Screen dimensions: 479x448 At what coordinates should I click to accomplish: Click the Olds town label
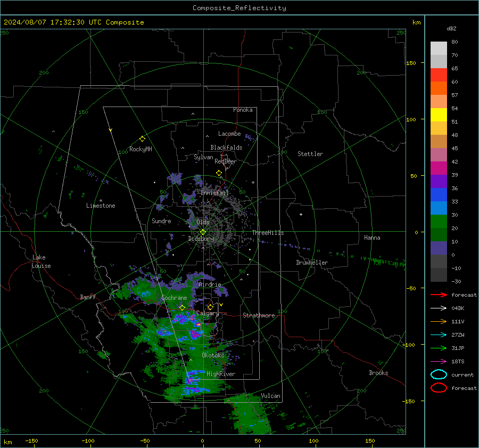point(203,222)
